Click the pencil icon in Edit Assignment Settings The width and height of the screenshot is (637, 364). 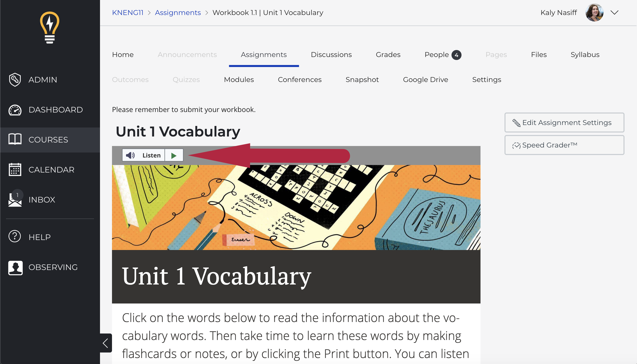point(516,123)
